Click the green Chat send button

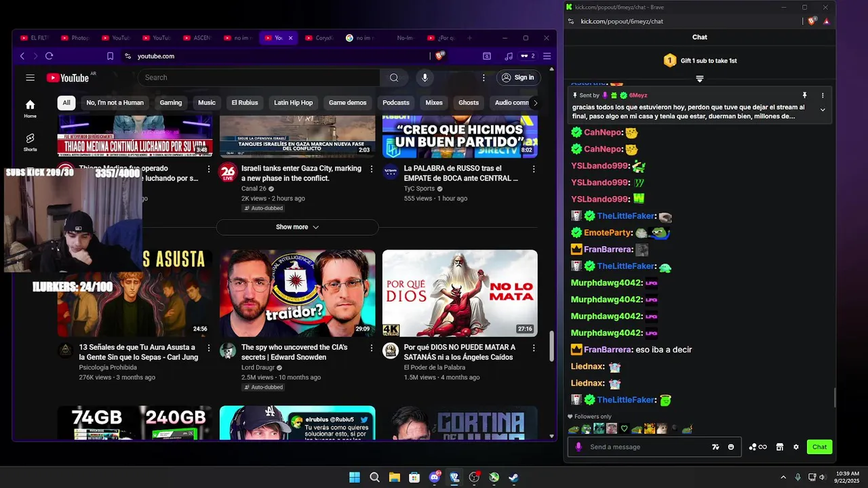pos(820,447)
